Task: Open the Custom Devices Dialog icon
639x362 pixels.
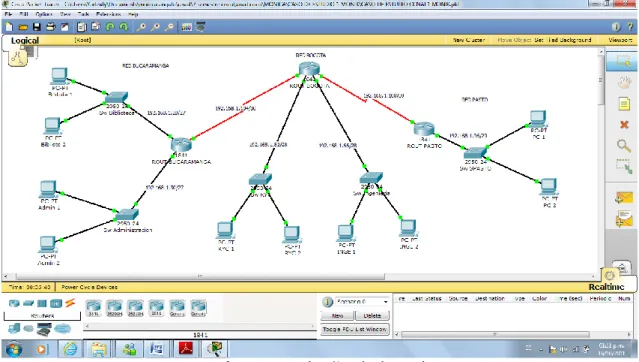Action: point(201,27)
